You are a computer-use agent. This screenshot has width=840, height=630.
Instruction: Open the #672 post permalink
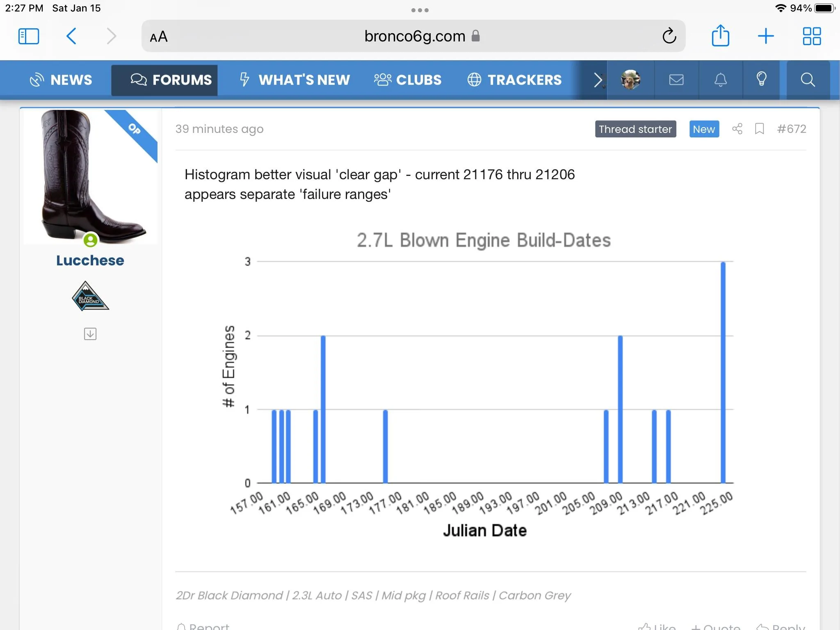click(x=792, y=129)
